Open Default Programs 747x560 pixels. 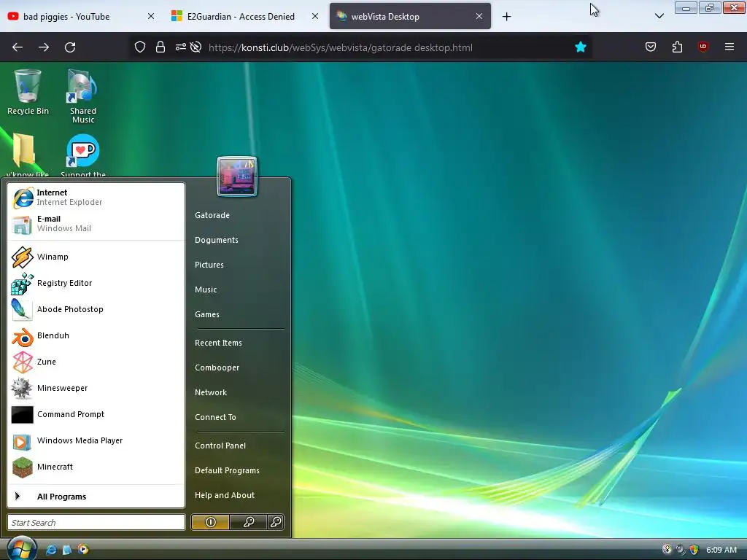tap(227, 470)
